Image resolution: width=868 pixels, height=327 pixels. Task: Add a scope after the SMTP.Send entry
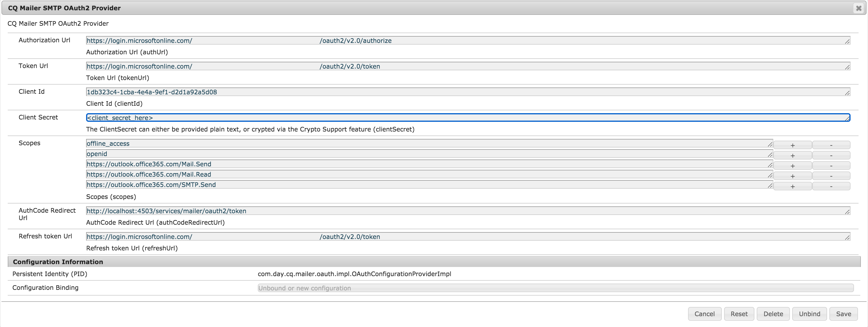(792, 186)
